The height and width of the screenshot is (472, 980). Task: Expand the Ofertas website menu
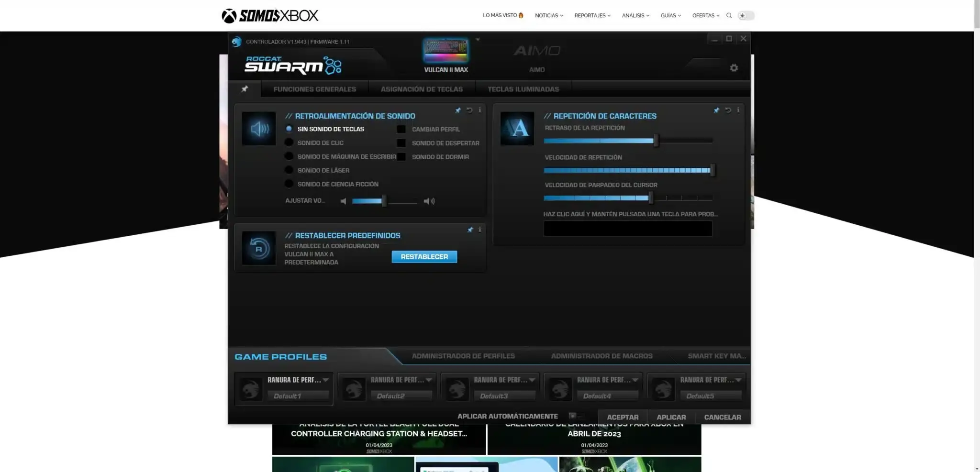coord(706,16)
